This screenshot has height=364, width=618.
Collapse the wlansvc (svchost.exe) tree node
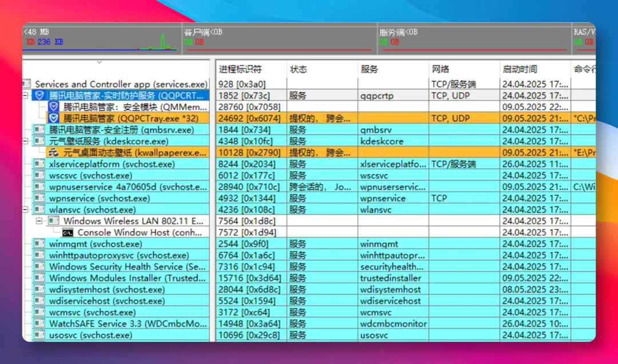coord(26,209)
